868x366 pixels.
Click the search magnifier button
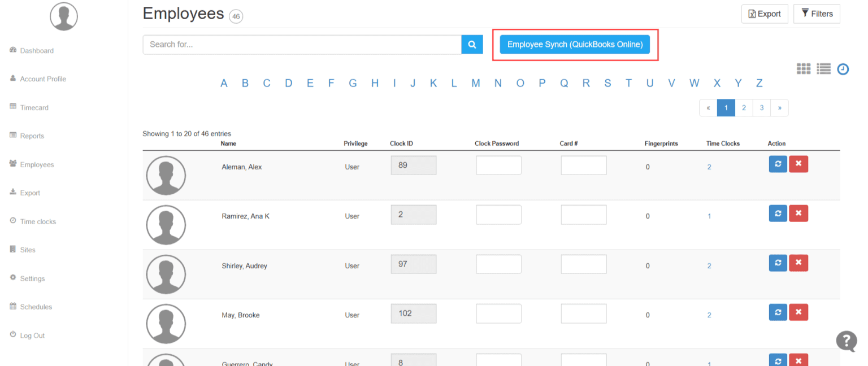pyautogui.click(x=472, y=44)
